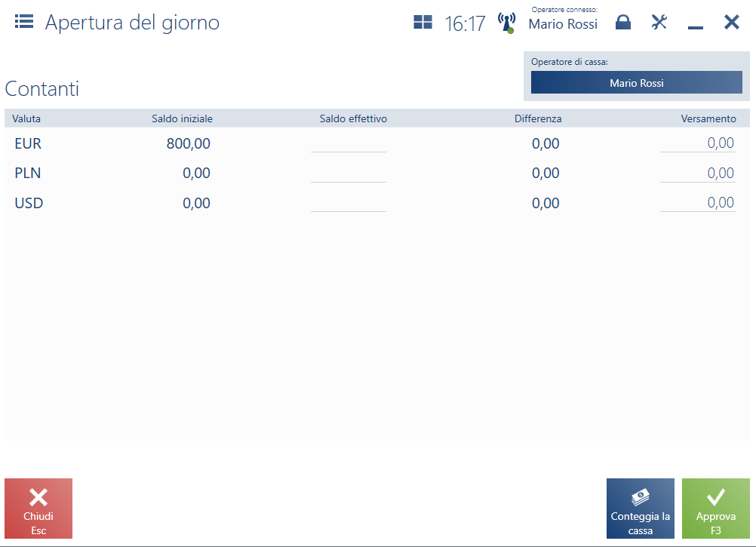Click the Contanti section heading
756x547 pixels.
coord(42,89)
